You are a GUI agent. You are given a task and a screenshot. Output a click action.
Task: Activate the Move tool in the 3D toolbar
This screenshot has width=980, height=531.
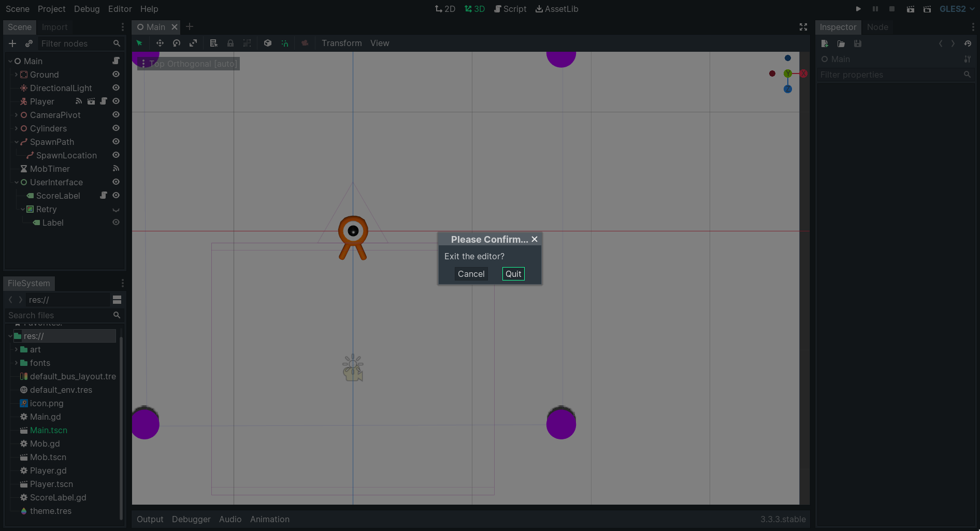point(160,43)
